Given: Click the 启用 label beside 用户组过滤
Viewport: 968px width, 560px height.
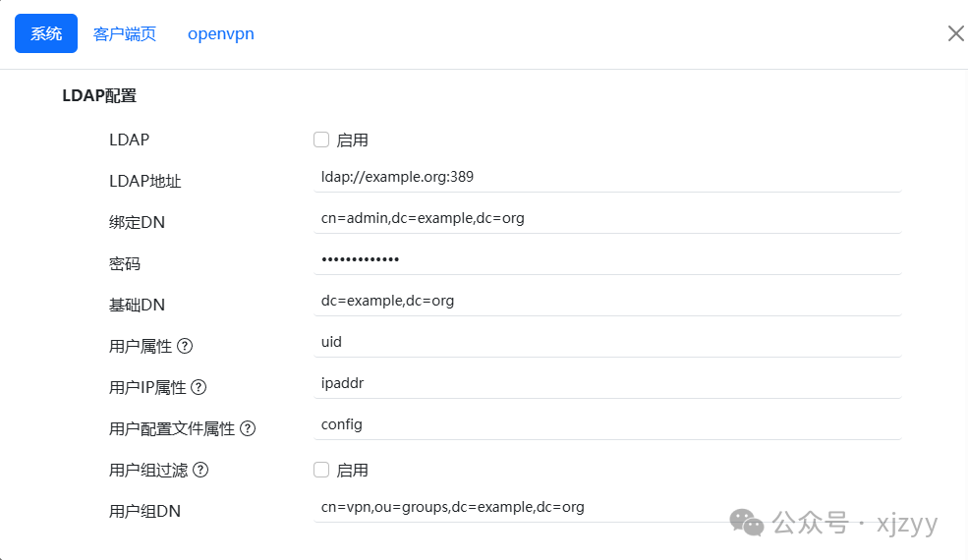Looking at the screenshot, I should coord(352,471).
